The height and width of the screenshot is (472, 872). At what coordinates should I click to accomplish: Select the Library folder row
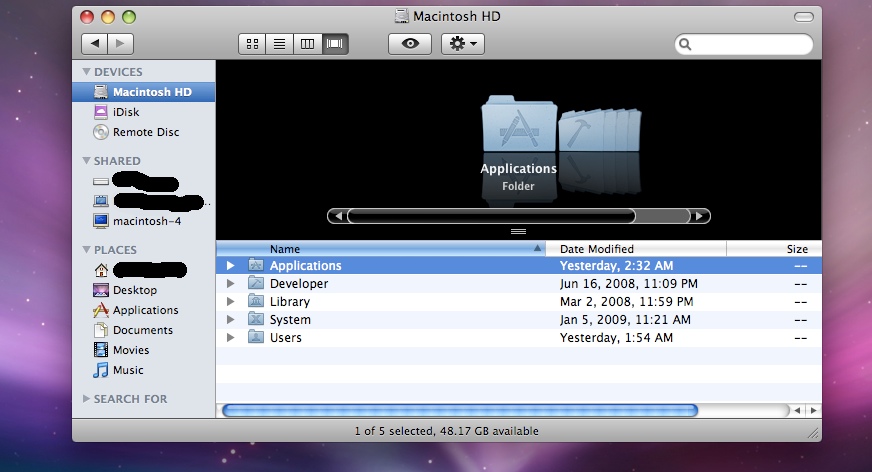(519, 301)
